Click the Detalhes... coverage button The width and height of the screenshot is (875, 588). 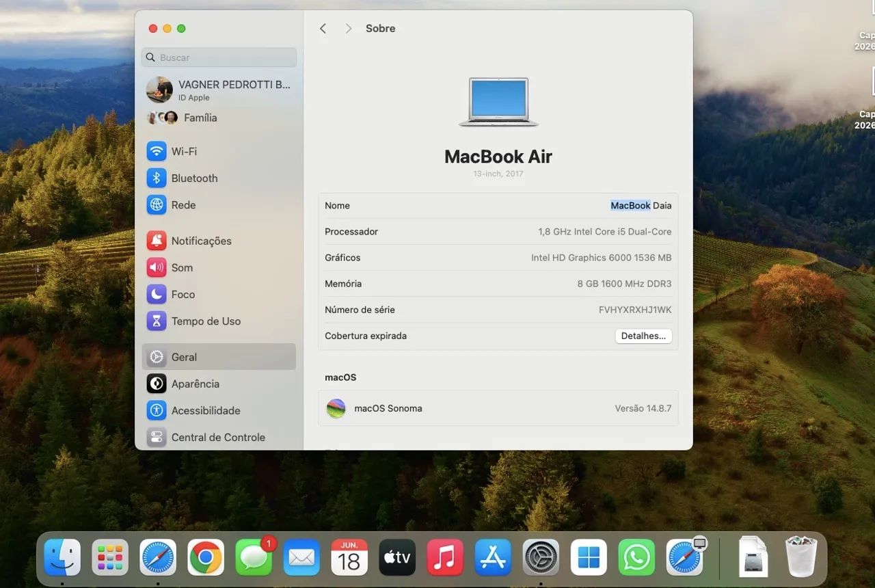(643, 336)
